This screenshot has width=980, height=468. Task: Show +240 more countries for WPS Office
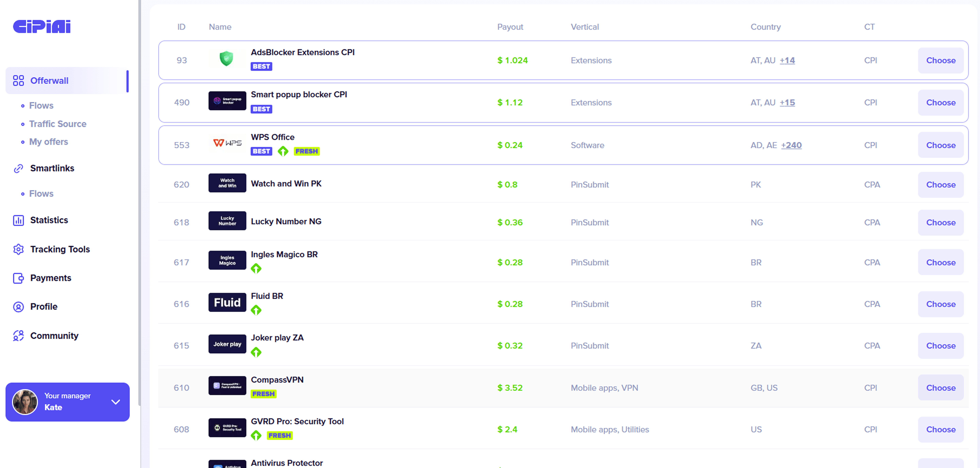click(x=791, y=145)
